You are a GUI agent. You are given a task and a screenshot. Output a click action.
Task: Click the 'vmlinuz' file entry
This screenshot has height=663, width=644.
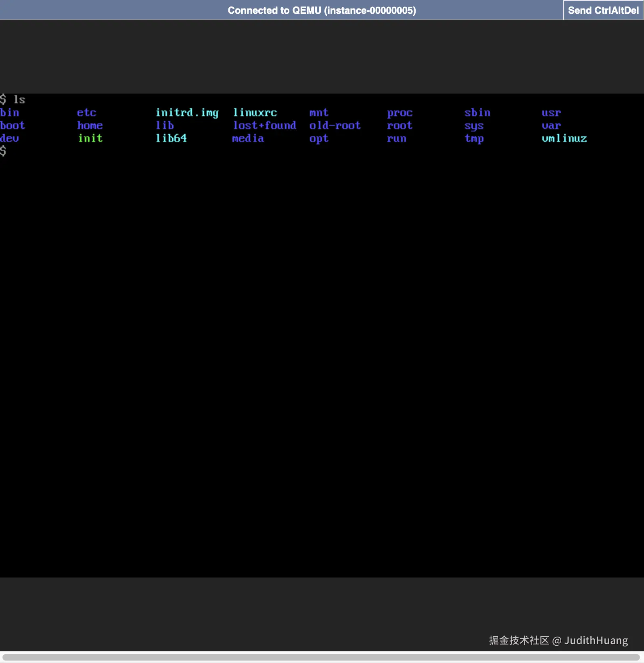pyautogui.click(x=564, y=138)
